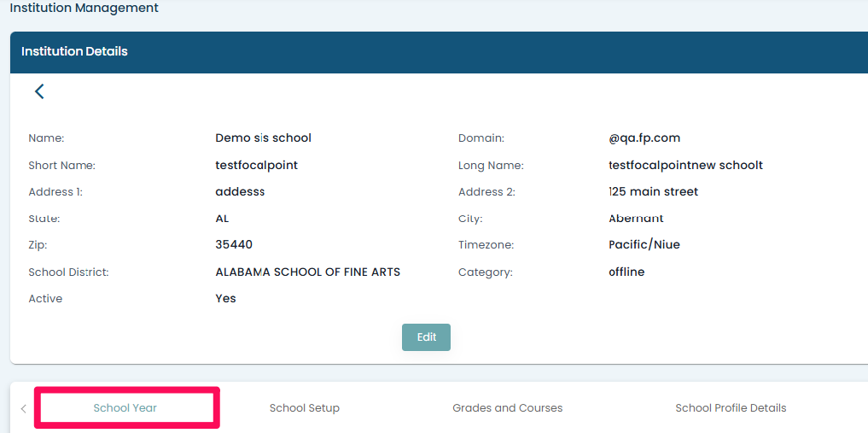Click the zip code value 35440
Viewport: 868px width, 433px height.
(x=234, y=245)
